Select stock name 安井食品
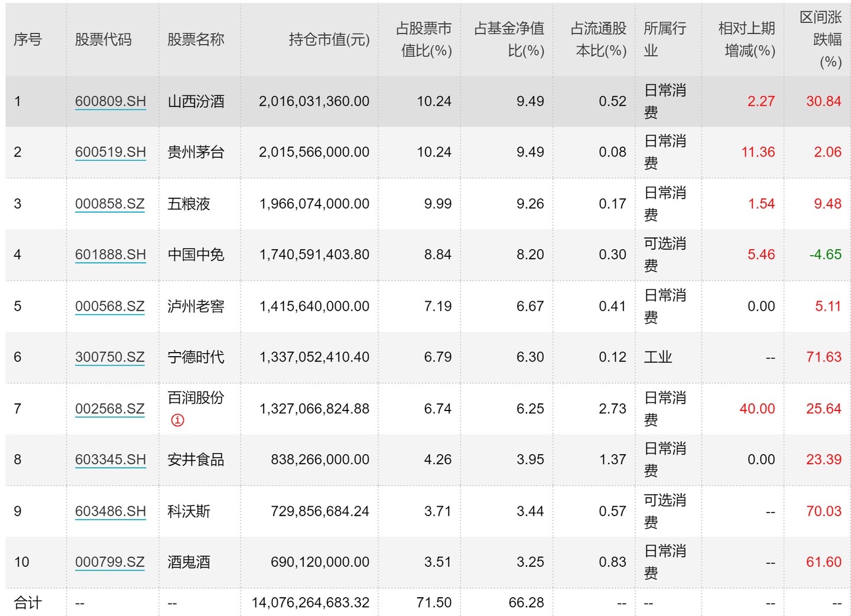 [196, 459]
